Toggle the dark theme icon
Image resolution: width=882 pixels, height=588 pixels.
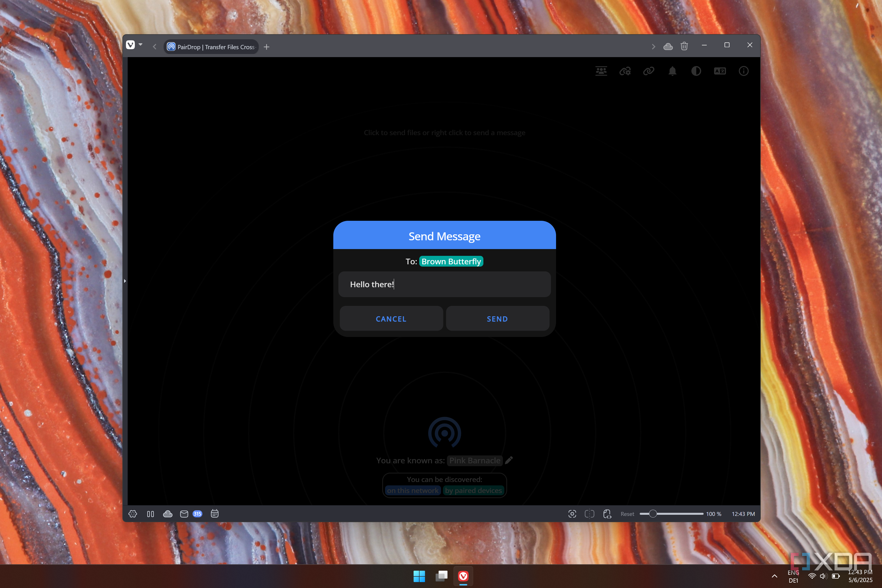point(696,71)
